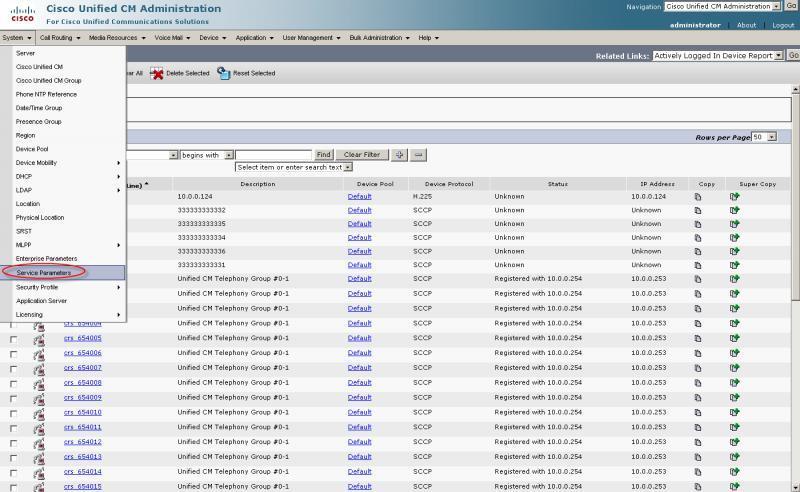Open the crs_654009 device link
Screen dimensions: 800x492
pos(83,398)
